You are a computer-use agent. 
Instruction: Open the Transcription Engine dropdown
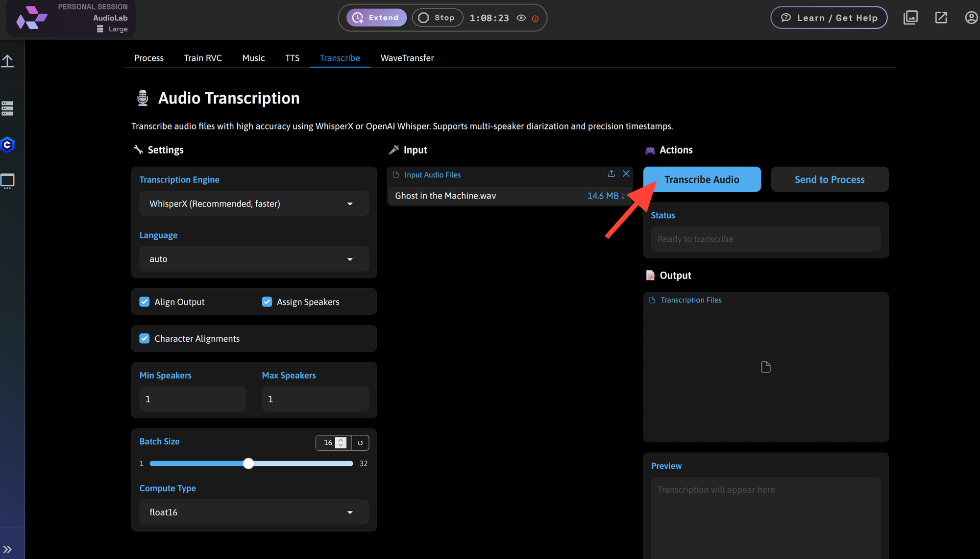pyautogui.click(x=254, y=203)
